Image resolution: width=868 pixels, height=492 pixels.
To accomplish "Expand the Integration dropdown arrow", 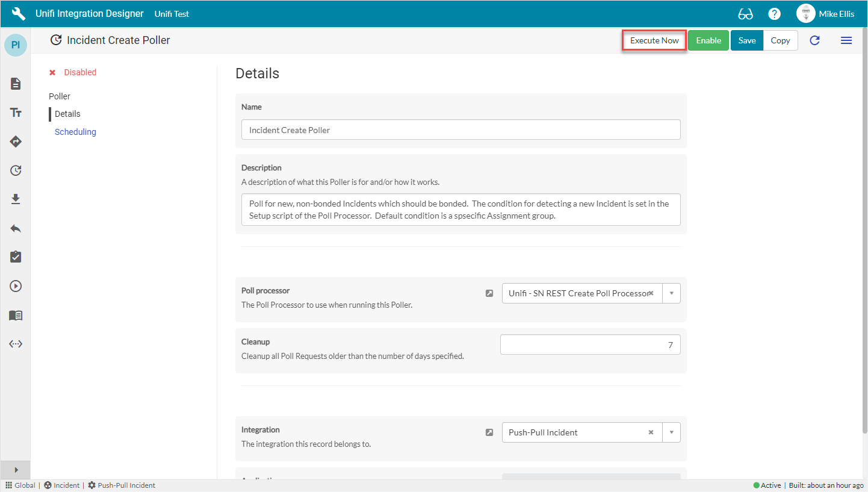I will 671,432.
